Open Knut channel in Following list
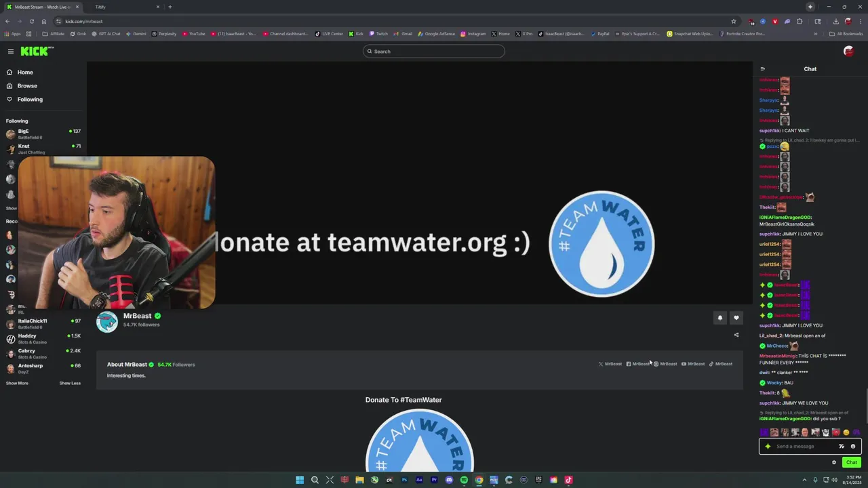Screen dimensions: 868x488 43,148
